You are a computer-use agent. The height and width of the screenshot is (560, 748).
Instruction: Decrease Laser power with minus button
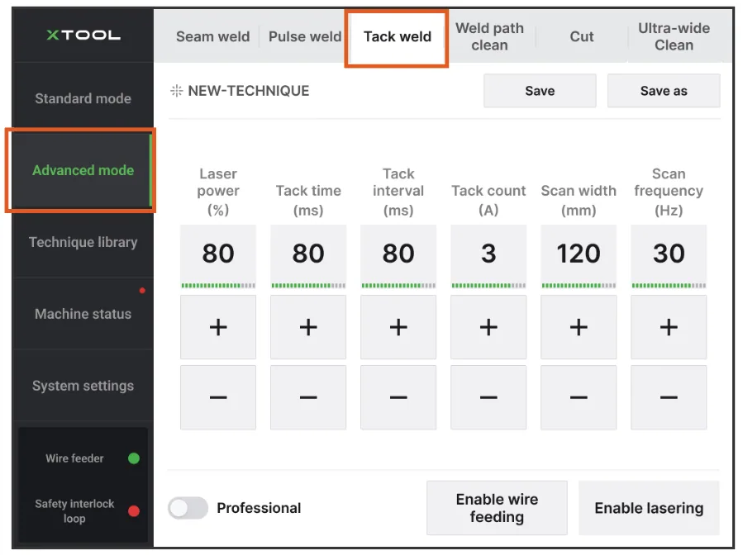pyautogui.click(x=218, y=397)
